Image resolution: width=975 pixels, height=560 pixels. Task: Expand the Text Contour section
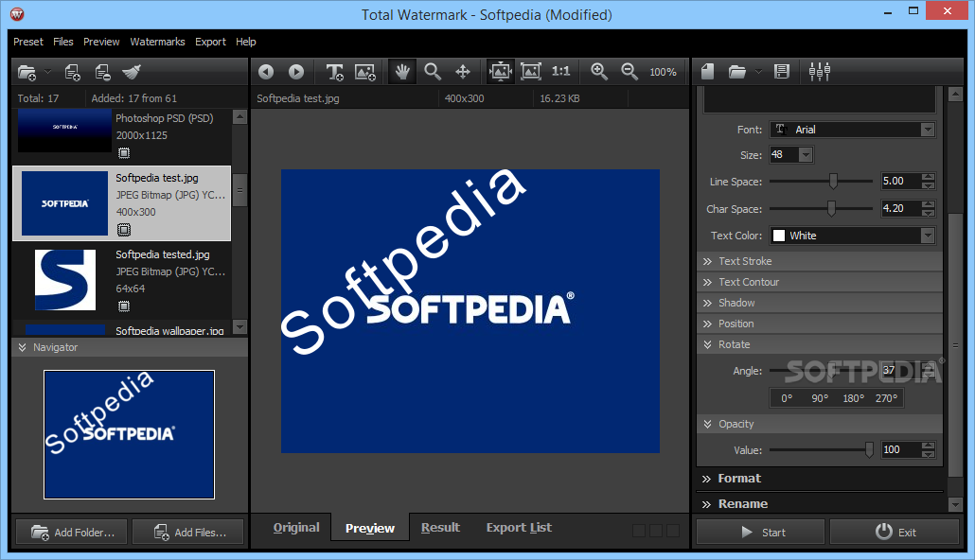click(820, 282)
